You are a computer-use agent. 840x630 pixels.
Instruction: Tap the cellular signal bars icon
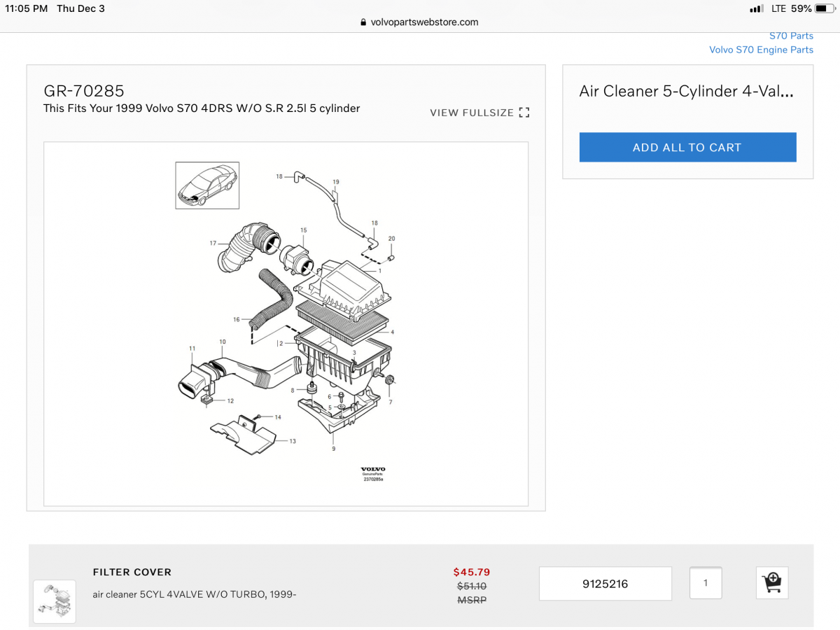755,9
